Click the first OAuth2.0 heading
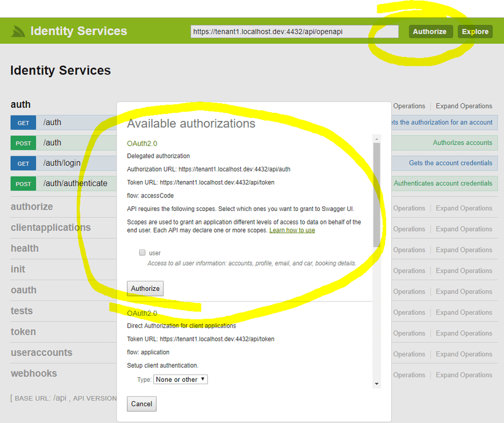The image size is (504, 423). click(142, 143)
